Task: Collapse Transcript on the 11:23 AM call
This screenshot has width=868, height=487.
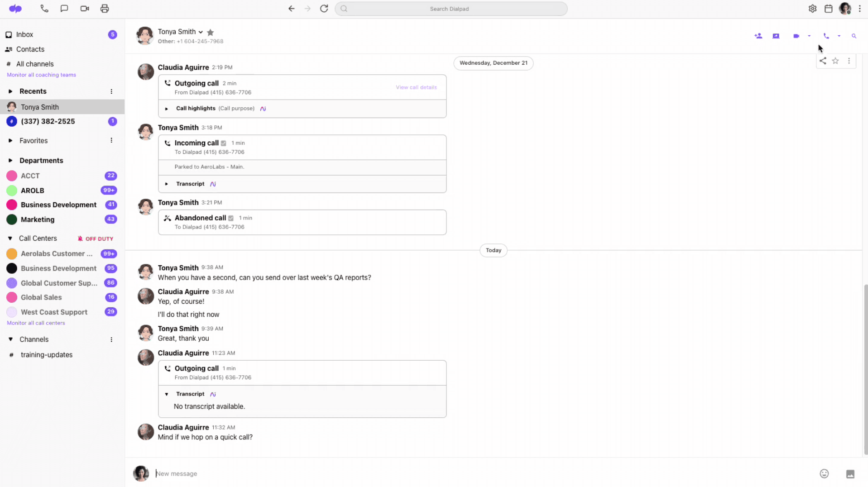Action: 167,394
